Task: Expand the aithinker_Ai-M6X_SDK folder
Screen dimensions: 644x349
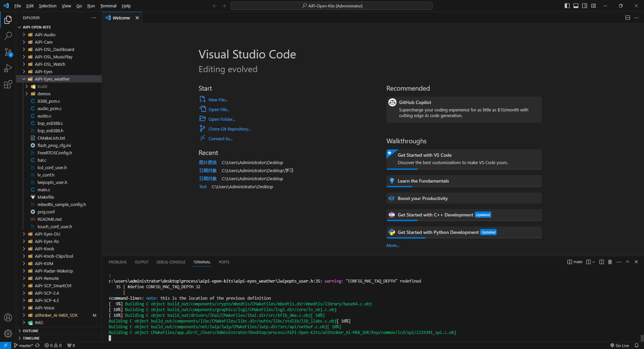Action: [59, 315]
